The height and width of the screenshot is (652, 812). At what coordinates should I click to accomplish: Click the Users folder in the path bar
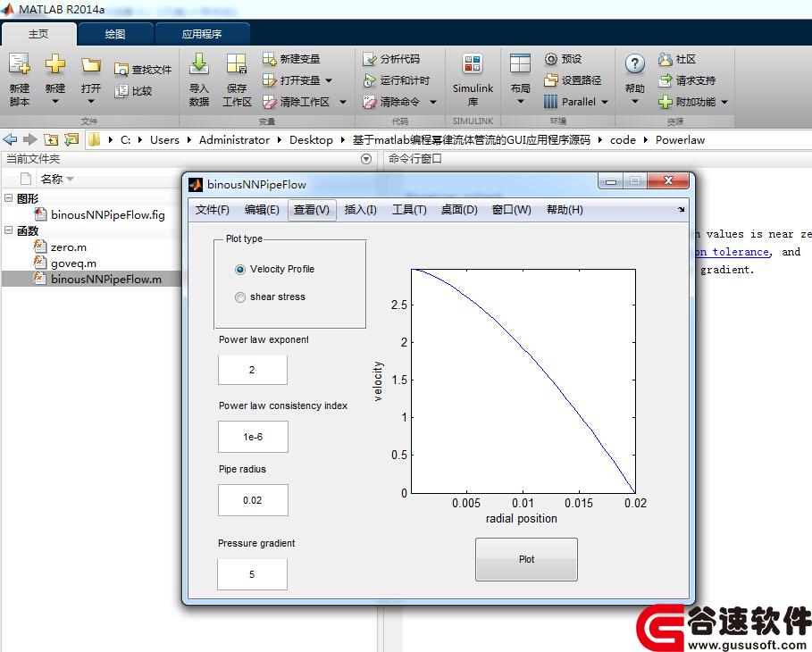(x=164, y=140)
